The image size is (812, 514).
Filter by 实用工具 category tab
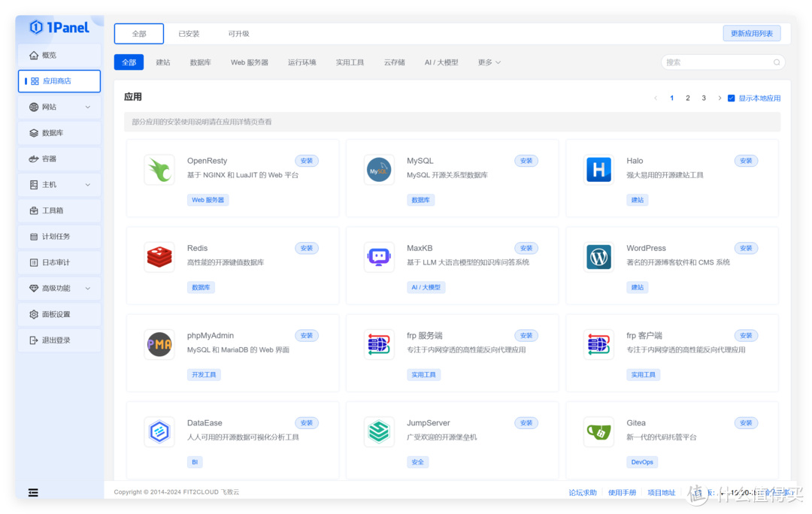point(350,62)
